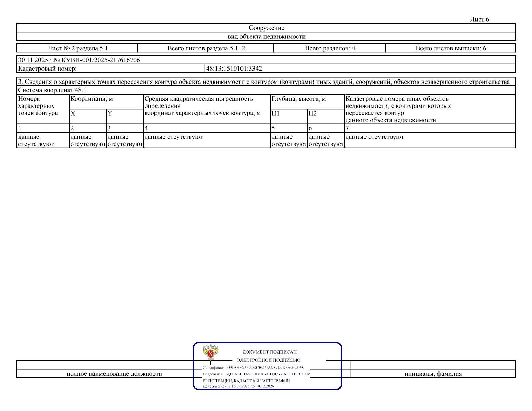The image size is (532, 411).
Task: Click 'ЭЛЕКТРОННОЙ ПОДПИСЬЮ' stamp line
Action: tap(269, 360)
